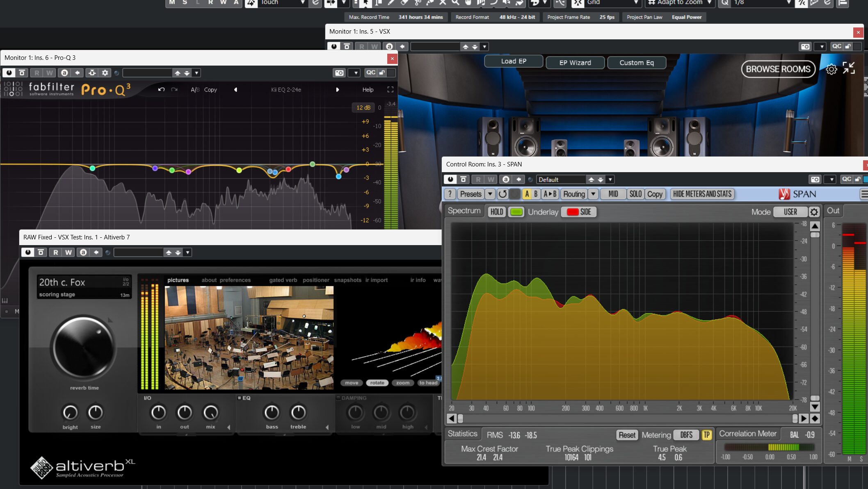
Task: Open VSX settings gear icon
Action: [x=831, y=69]
